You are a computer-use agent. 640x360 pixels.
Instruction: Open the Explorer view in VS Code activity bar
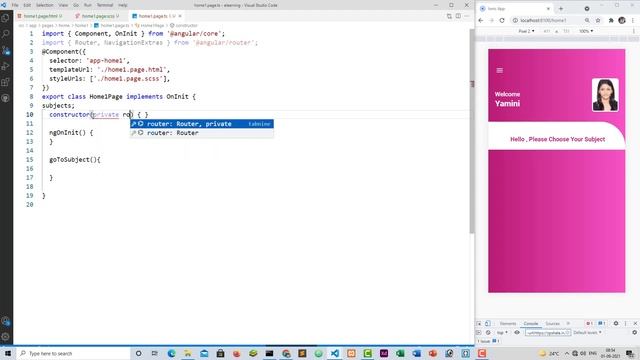point(5,18)
